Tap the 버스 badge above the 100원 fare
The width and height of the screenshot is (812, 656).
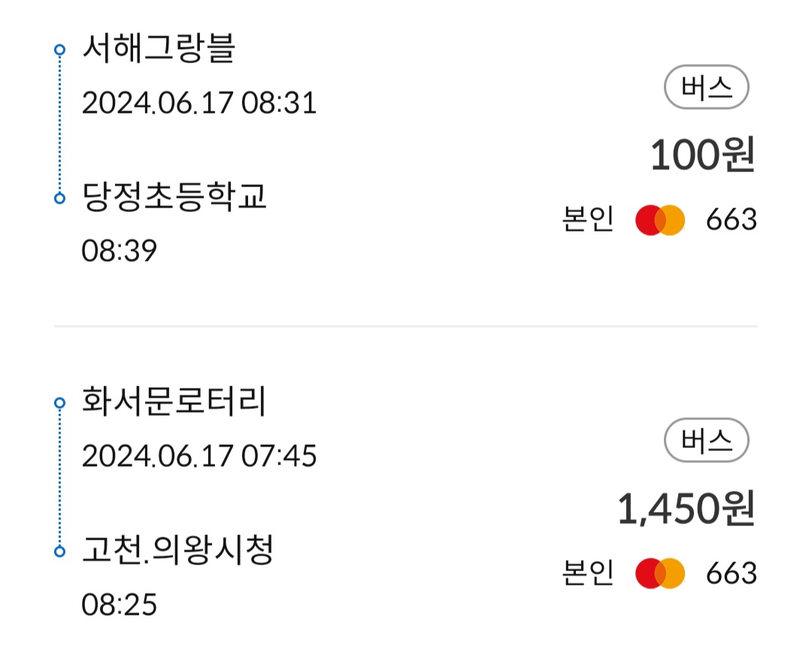pos(706,88)
